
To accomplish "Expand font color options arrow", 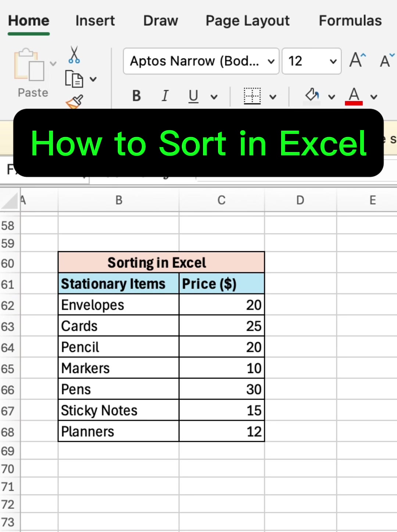I will (374, 97).
